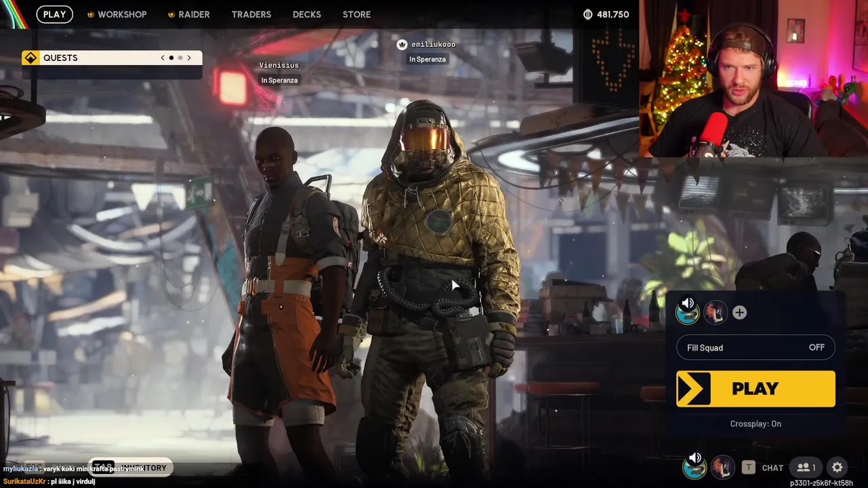Select the second quest page dot
This screenshot has width=868, height=488.
click(180, 58)
